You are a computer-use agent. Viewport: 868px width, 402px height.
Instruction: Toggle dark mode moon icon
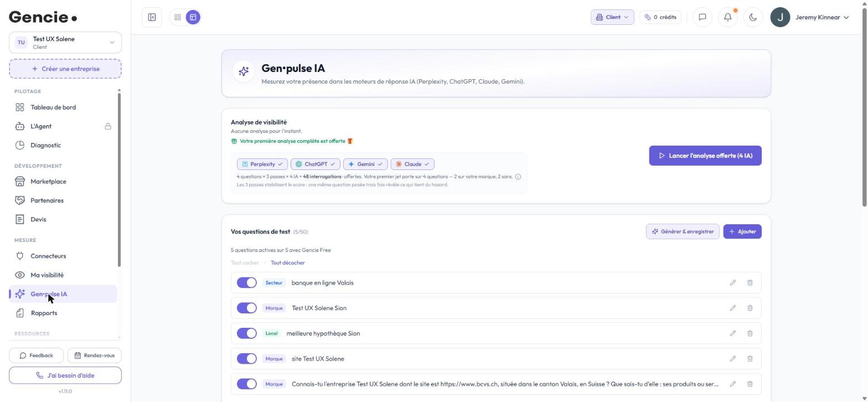[x=753, y=17]
